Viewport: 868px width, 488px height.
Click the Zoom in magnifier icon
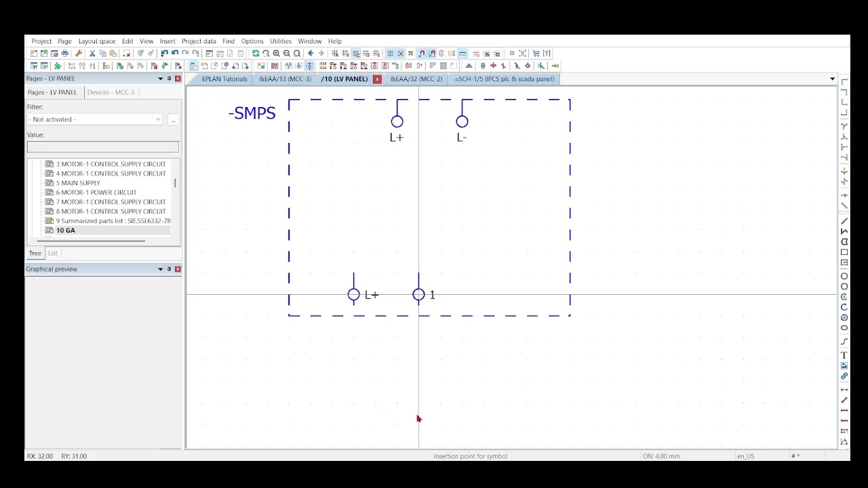click(x=277, y=54)
